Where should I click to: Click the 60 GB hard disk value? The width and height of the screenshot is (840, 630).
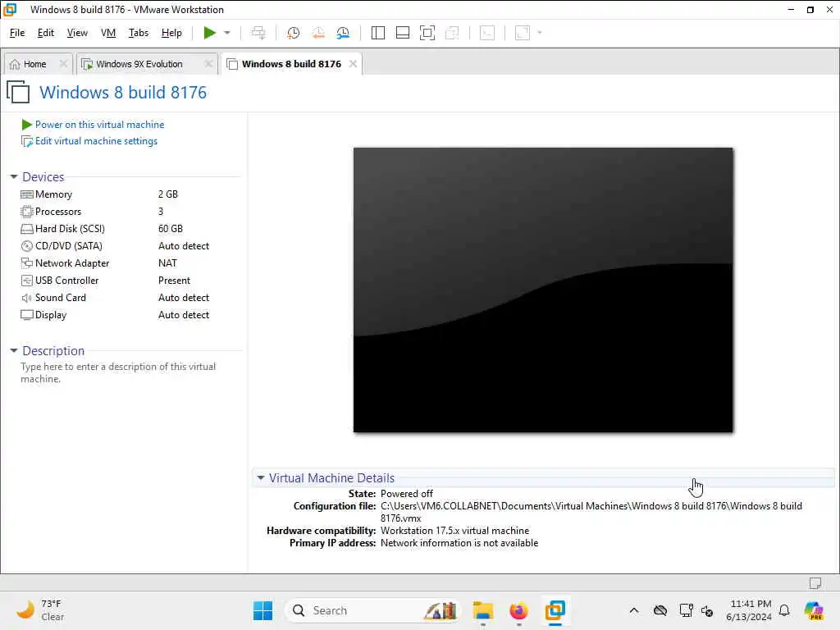[x=171, y=228]
